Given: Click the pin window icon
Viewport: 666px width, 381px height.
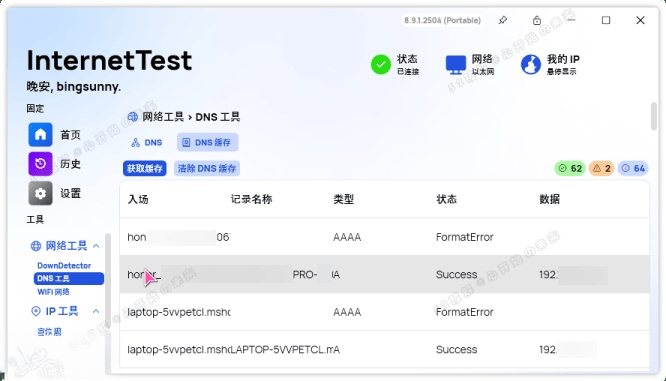Looking at the screenshot, I should click(503, 20).
